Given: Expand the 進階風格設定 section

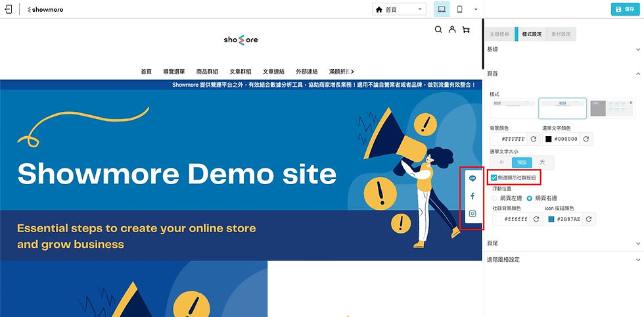Looking at the screenshot, I should [x=564, y=260].
